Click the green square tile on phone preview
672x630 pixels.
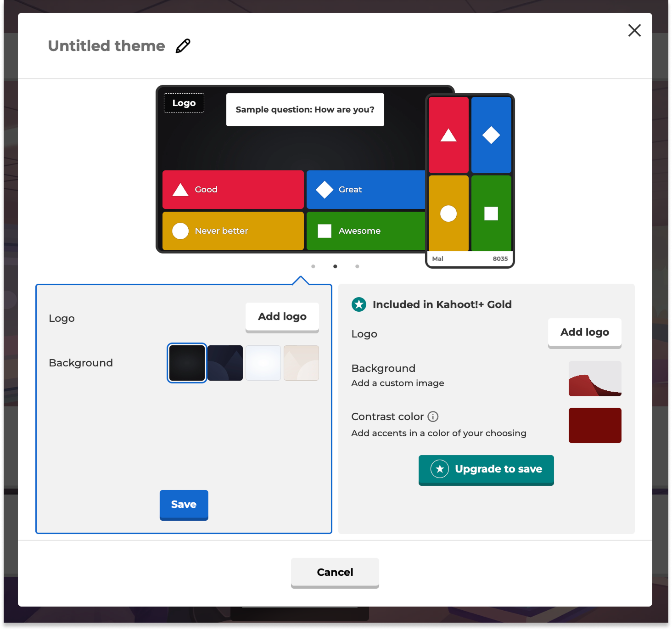(491, 214)
